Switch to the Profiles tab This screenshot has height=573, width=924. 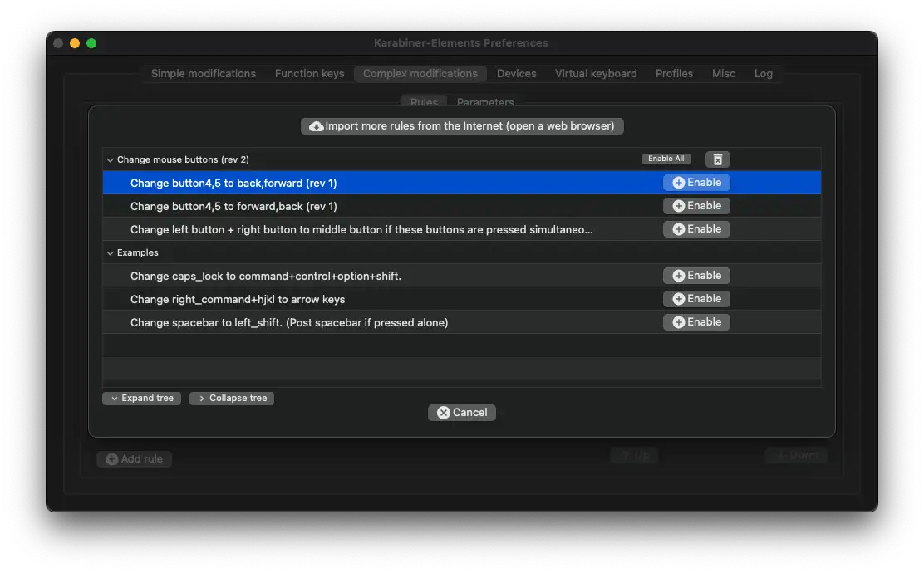coord(674,74)
